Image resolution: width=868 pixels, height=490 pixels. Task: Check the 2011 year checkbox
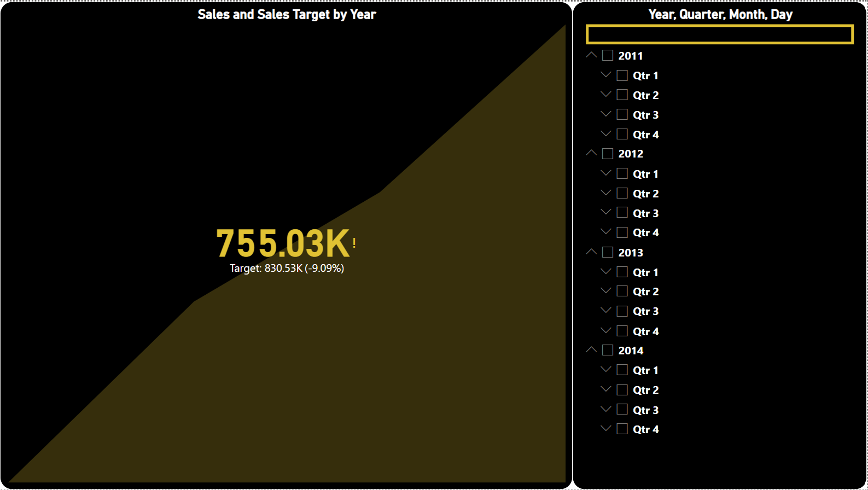coord(607,55)
